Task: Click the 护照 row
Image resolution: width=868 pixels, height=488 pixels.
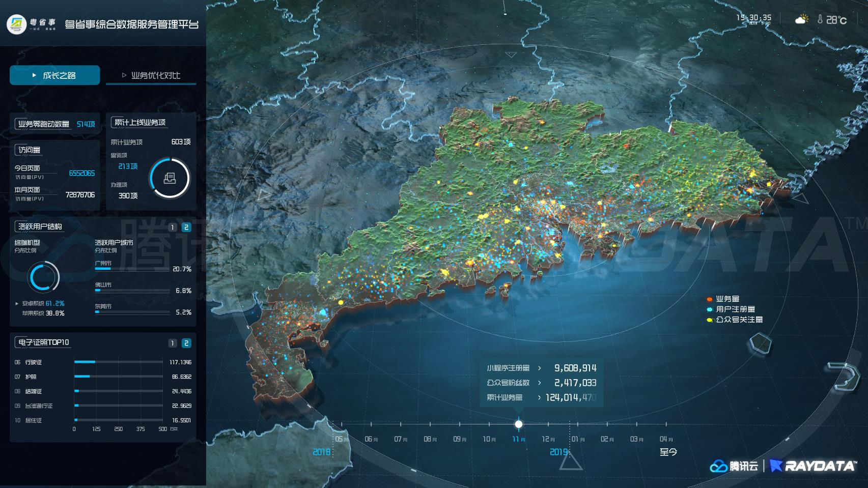Action: [x=103, y=377]
